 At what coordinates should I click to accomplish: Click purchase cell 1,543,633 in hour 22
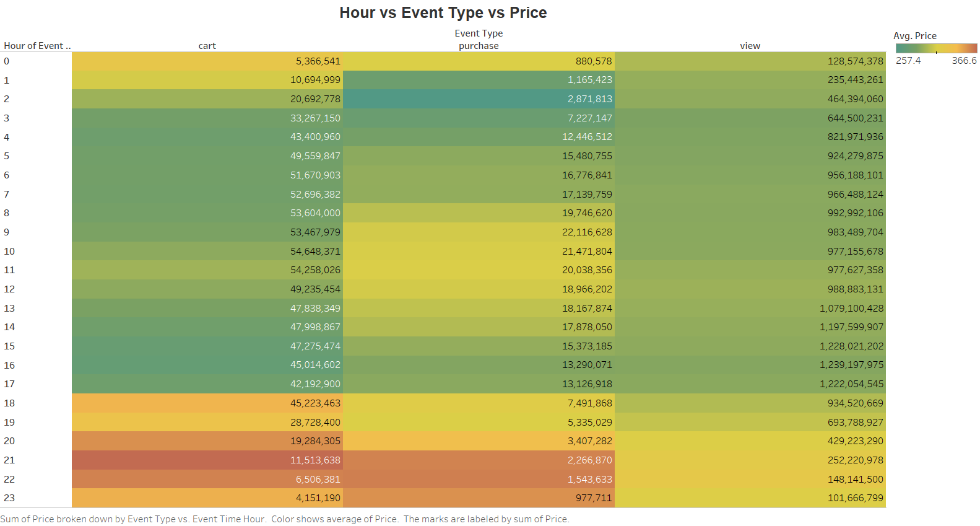[479, 479]
